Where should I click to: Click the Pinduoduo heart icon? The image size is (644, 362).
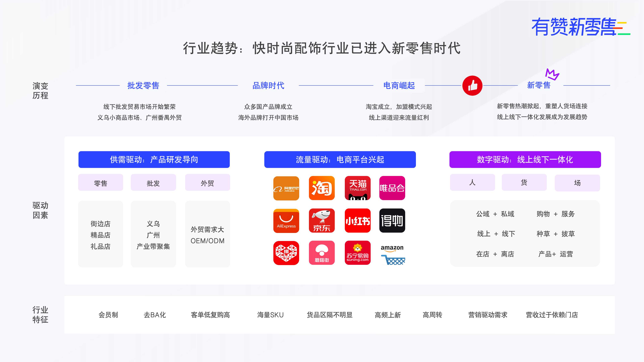(x=286, y=253)
